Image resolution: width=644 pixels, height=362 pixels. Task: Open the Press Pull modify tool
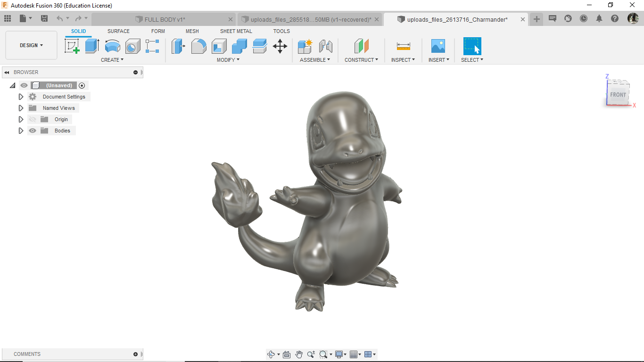coord(178,46)
